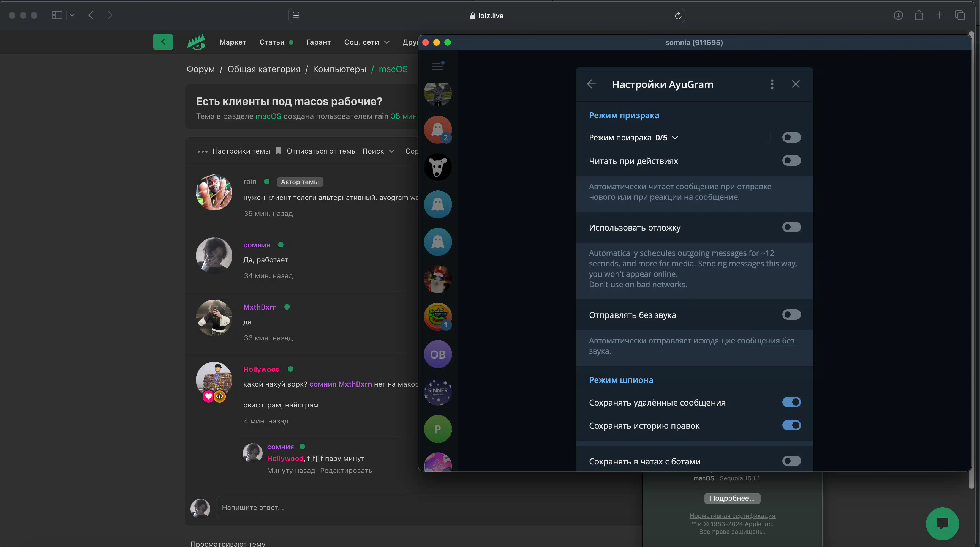Click Подробнее button in About Mac
This screenshot has width=980, height=547.
pos(732,498)
